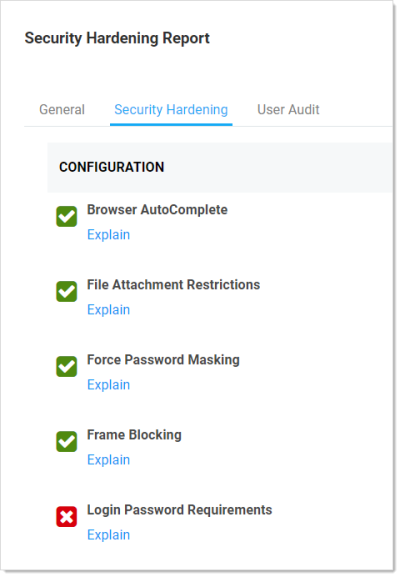The width and height of the screenshot is (400, 577).
Task: Click the green check icon for Frame Blocking
Action: click(67, 442)
